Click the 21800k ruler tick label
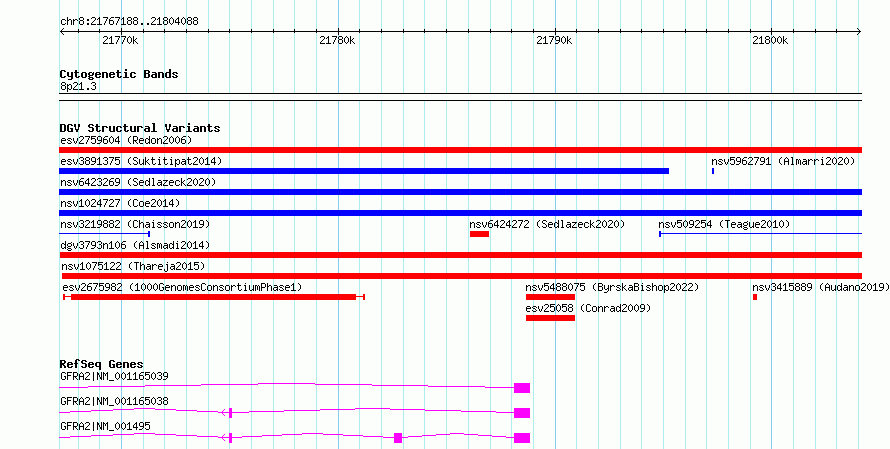This screenshot has width=890, height=449. click(770, 40)
